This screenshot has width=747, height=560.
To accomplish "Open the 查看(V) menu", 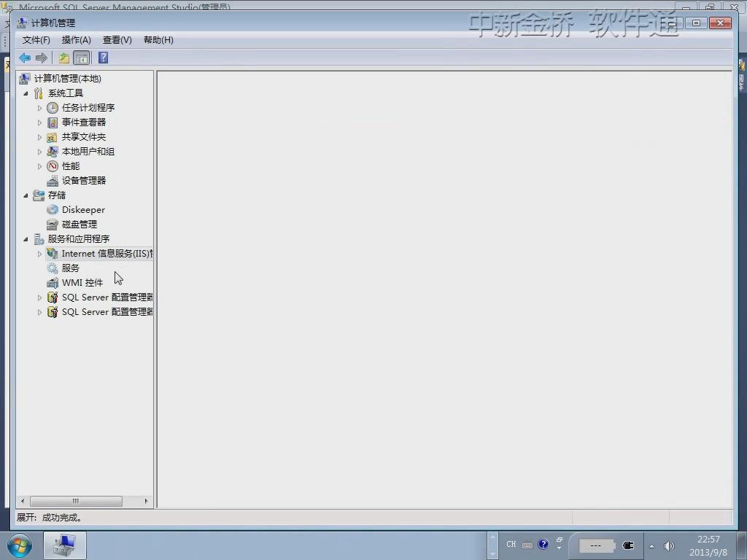I will click(x=117, y=40).
